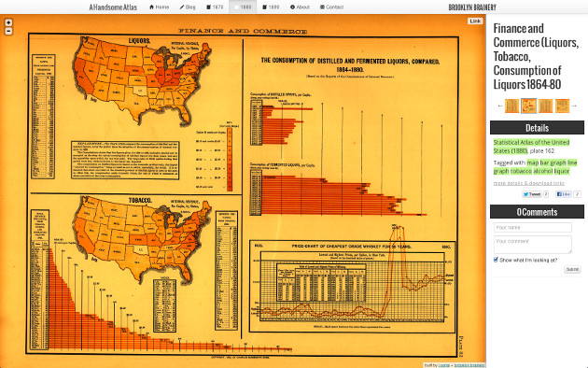Go to next plate with right arrow
This screenshot has height=368, width=588.
[574, 106]
